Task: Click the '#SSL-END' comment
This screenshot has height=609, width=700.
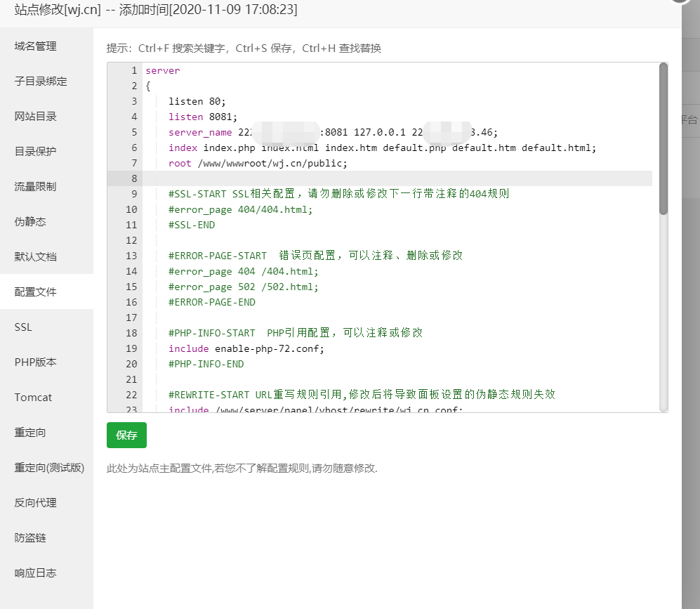Action: point(192,225)
